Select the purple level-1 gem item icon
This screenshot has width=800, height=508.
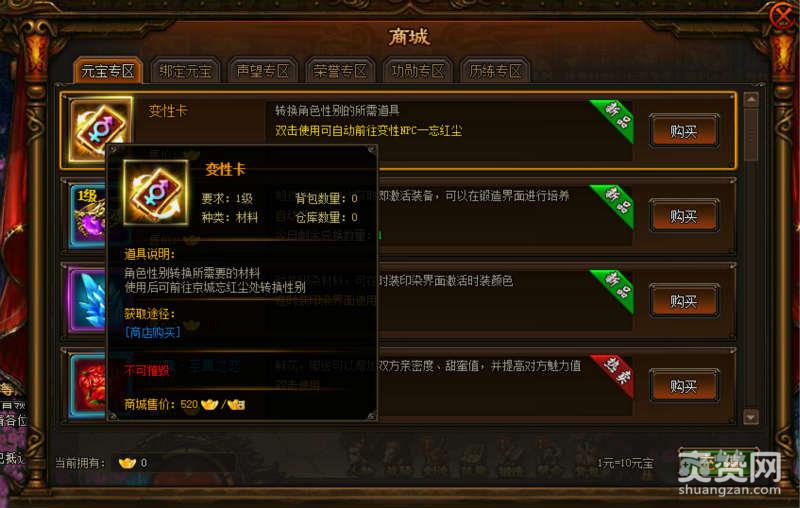point(88,216)
